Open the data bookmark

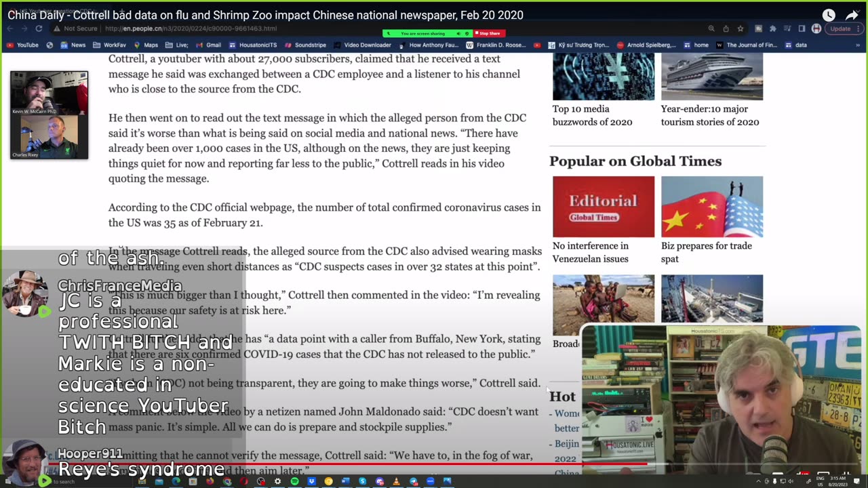[x=795, y=45]
